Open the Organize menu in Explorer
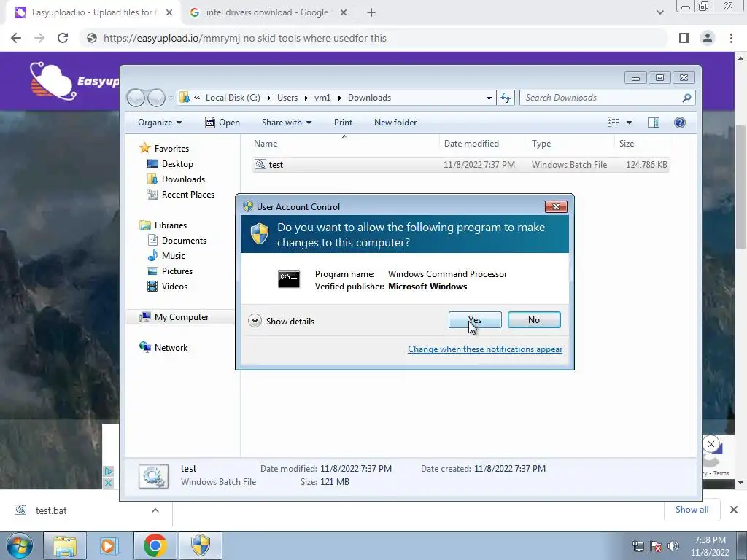The height and width of the screenshot is (560, 747). point(160,122)
